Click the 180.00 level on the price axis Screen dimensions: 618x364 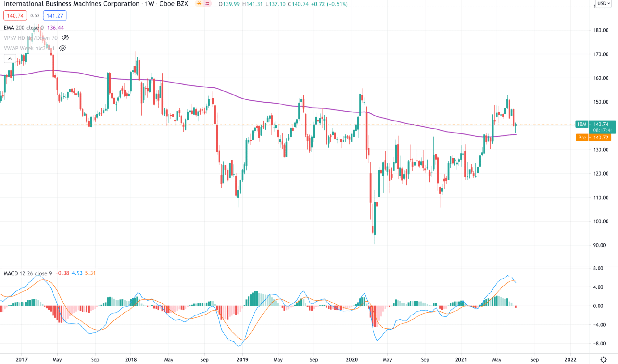point(601,30)
